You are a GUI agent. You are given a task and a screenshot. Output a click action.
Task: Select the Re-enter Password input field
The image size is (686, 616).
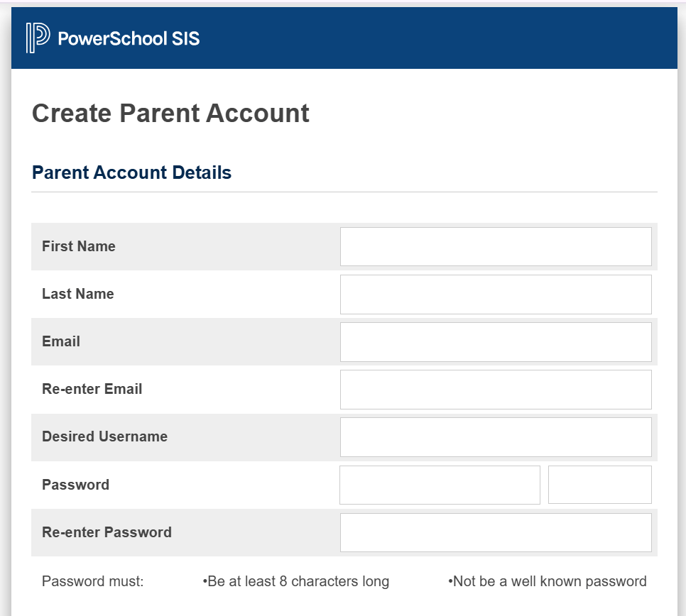495,532
